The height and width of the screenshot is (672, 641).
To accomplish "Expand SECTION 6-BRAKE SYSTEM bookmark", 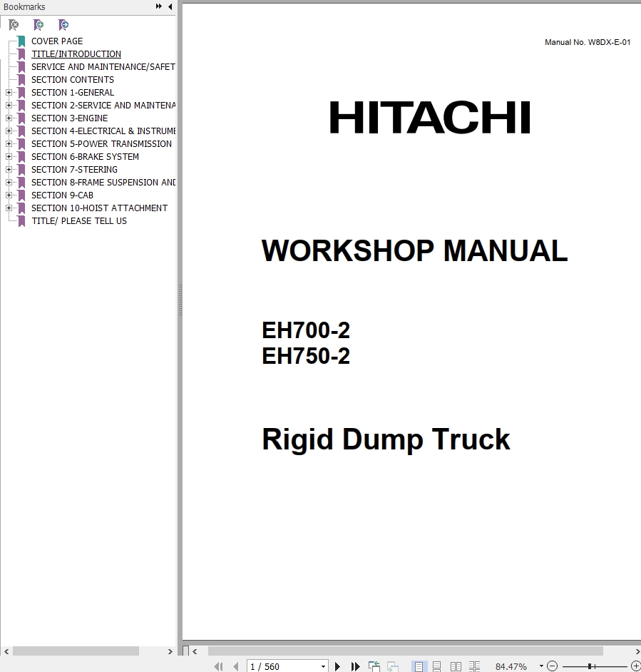I will pos(9,156).
